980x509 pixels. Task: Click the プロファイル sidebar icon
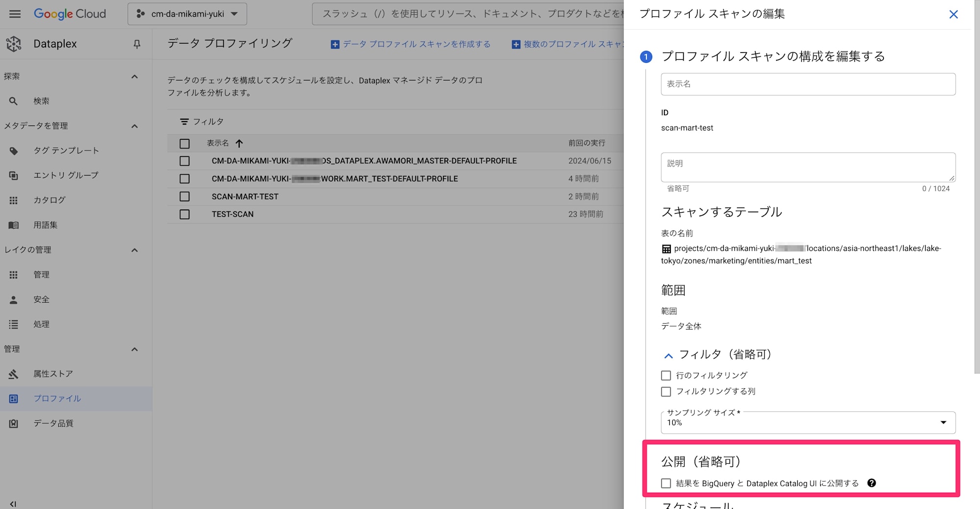click(14, 399)
